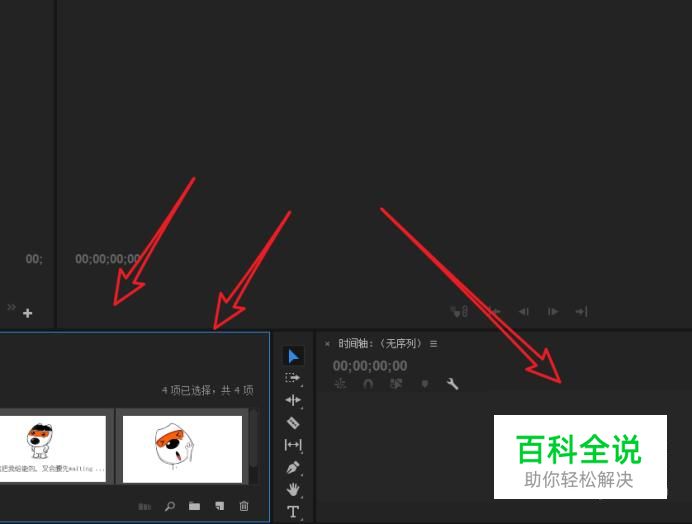Toggle timeline snap magnet icon
Screen dimensions: 692x524
tap(368, 384)
